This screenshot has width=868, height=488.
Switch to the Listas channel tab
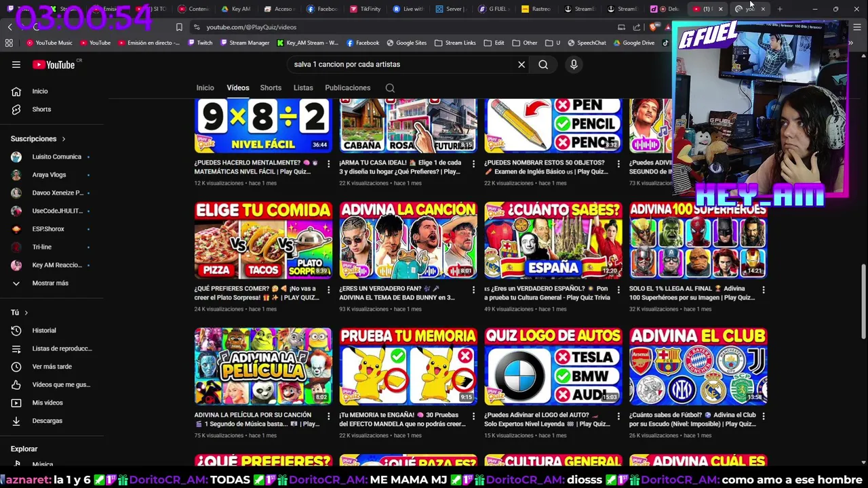[303, 88]
